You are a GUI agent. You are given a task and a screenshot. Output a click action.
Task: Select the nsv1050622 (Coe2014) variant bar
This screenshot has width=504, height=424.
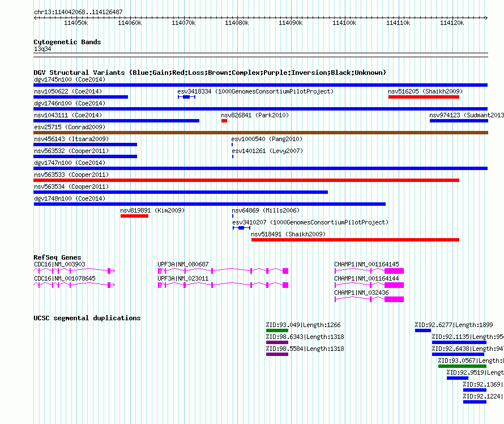[80, 97]
